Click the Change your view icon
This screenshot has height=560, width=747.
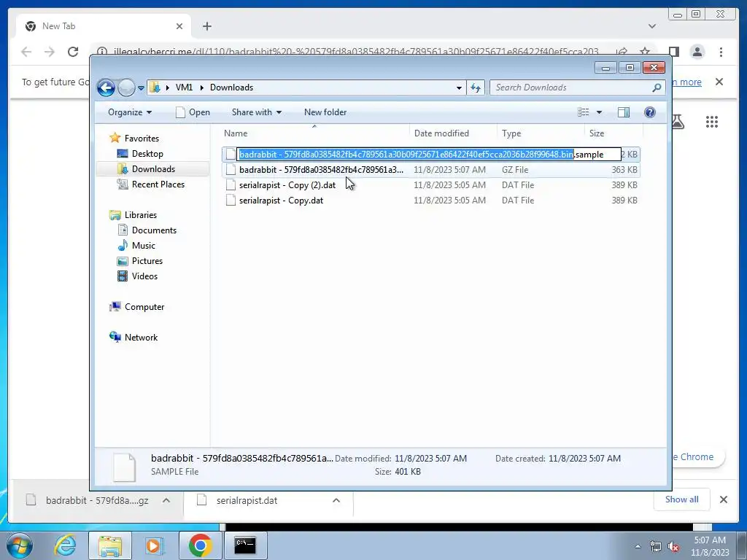[583, 112]
